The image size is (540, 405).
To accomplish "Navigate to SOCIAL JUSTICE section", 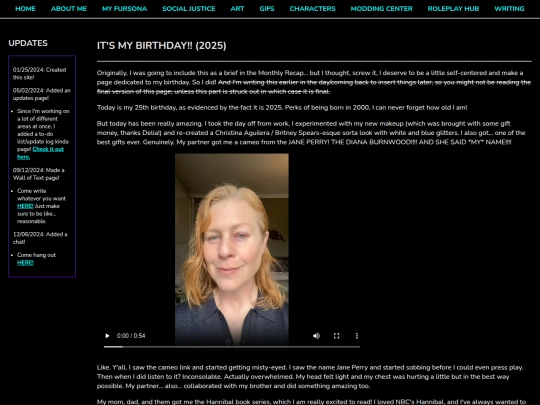I will (189, 9).
